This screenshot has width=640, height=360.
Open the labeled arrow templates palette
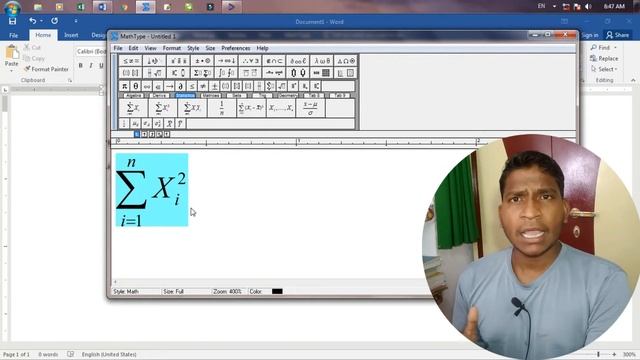pos(274,73)
